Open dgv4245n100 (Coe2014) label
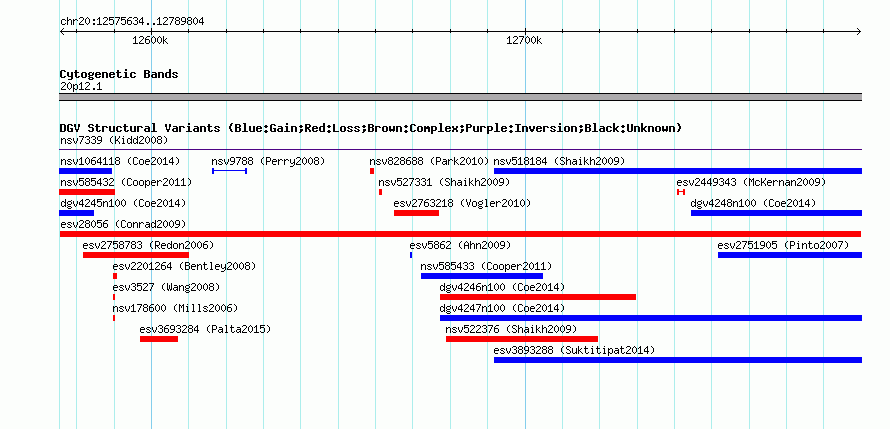The image size is (890, 429). [x=123, y=203]
